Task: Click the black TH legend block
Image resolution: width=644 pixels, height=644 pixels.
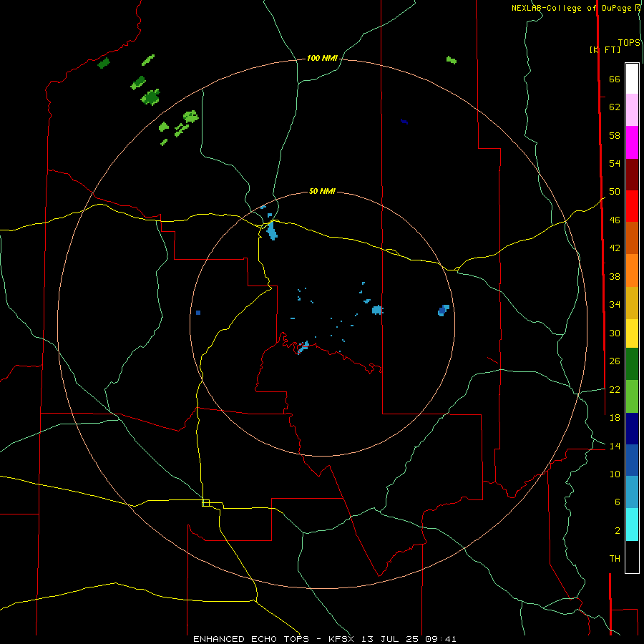Action: click(632, 557)
